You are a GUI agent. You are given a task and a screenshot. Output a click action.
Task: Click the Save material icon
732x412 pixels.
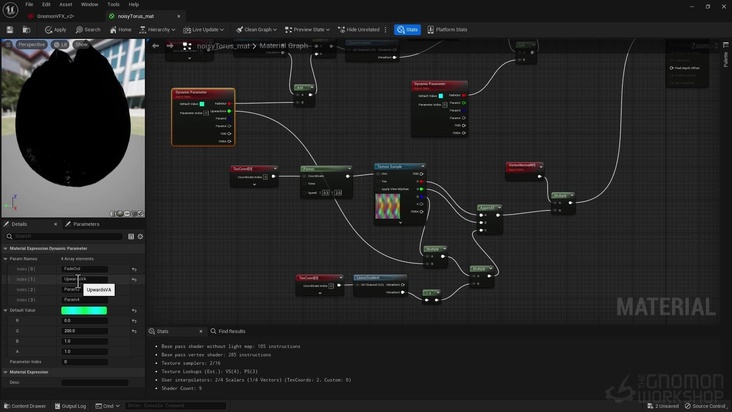coord(9,30)
